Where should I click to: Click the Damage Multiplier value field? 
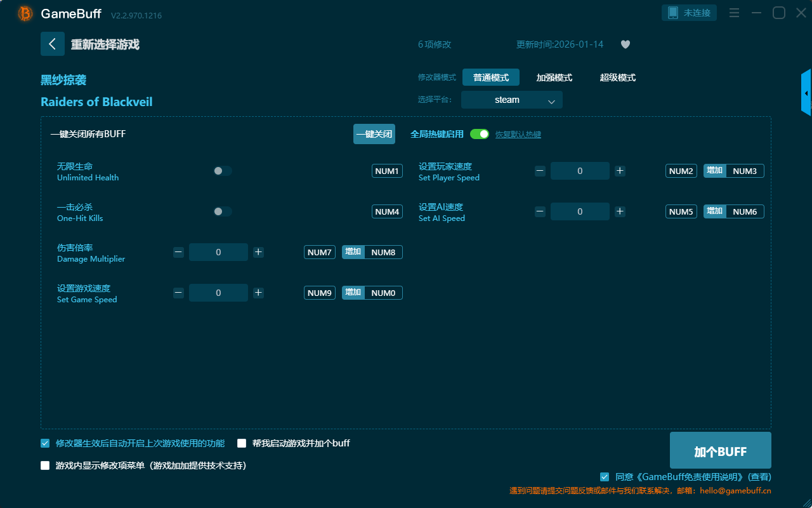(218, 252)
